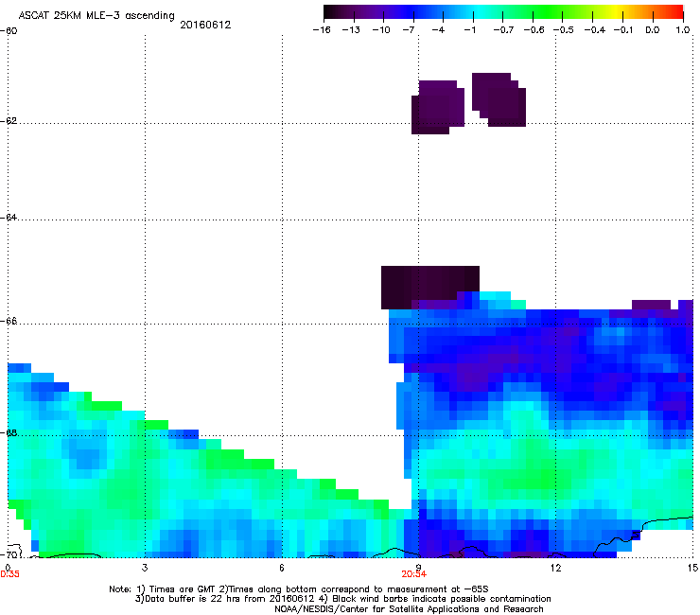Select the '15' longitude axis label
700x615 pixels.
click(692, 568)
